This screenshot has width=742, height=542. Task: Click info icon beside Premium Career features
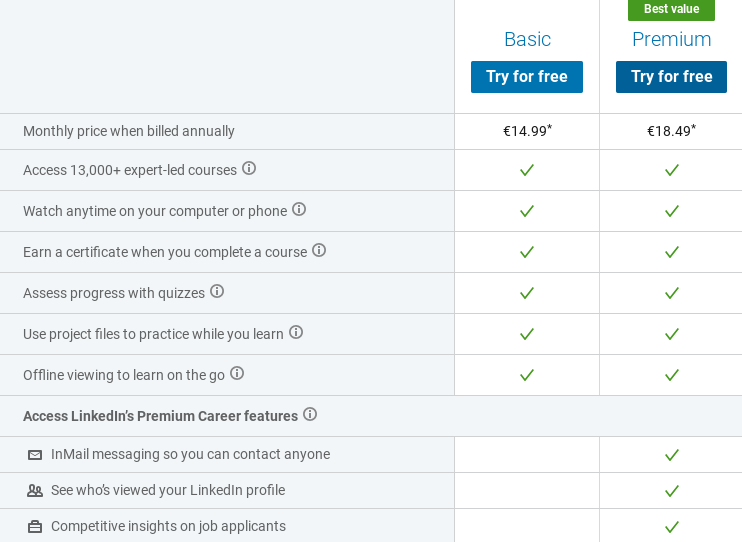310,414
